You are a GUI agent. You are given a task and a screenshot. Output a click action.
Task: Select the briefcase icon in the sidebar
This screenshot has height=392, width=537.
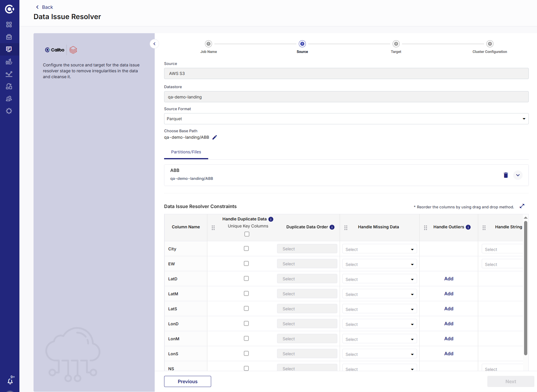(x=9, y=37)
